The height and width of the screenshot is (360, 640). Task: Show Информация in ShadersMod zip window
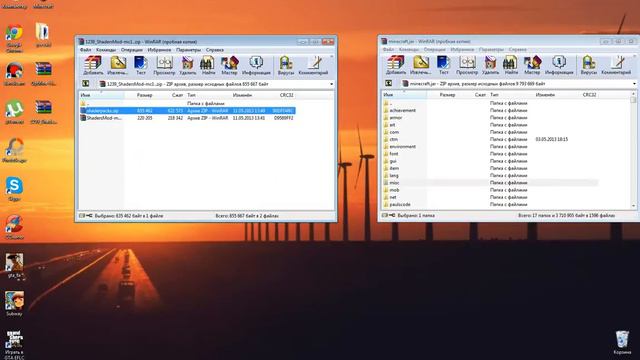click(256, 65)
